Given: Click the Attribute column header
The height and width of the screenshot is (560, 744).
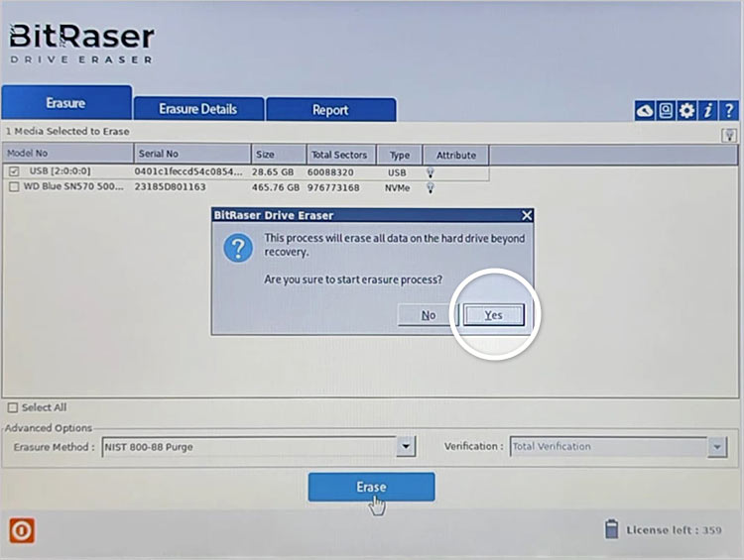Looking at the screenshot, I should coord(455,155).
